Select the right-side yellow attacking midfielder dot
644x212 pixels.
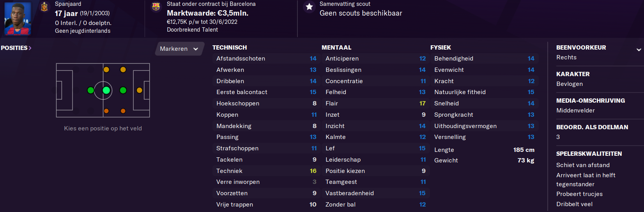(123, 70)
